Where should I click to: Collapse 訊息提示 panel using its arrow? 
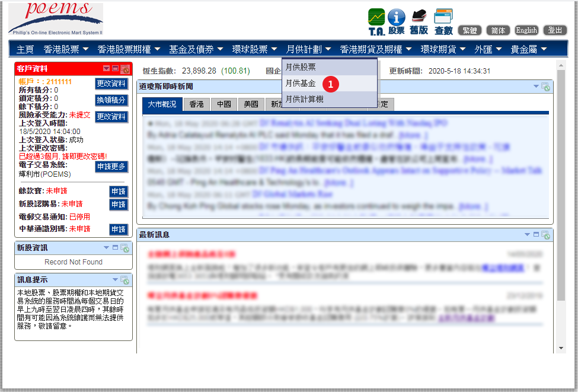pos(116,279)
